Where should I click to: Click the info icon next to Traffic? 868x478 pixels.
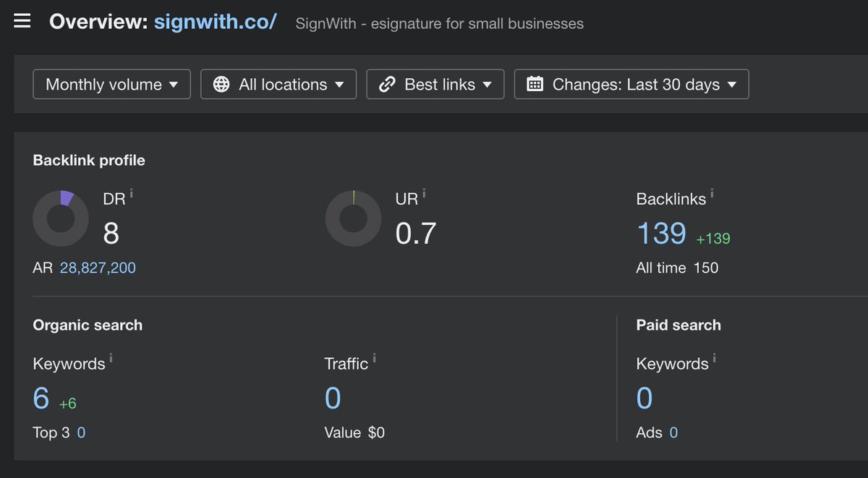(x=374, y=358)
